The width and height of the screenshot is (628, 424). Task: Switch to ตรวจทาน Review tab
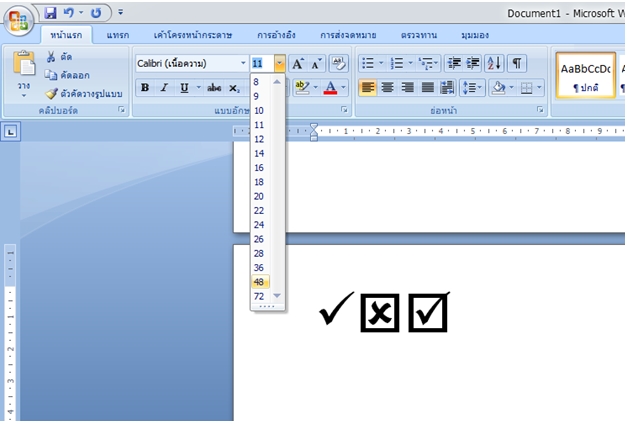click(419, 35)
